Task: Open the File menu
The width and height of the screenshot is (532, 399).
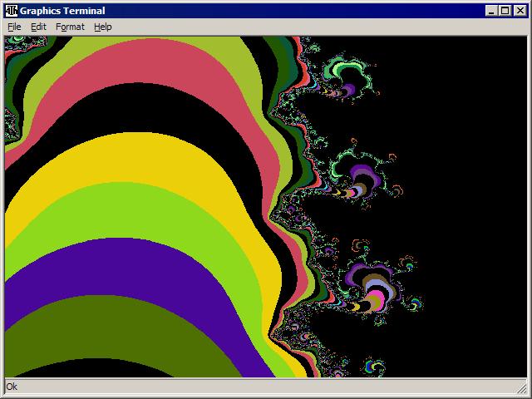Action: click(x=14, y=27)
